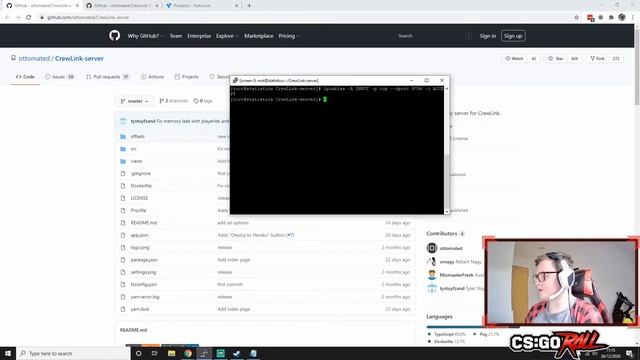Open the yarn.lock file
Screen dimensions: 640x360
tap(140, 309)
